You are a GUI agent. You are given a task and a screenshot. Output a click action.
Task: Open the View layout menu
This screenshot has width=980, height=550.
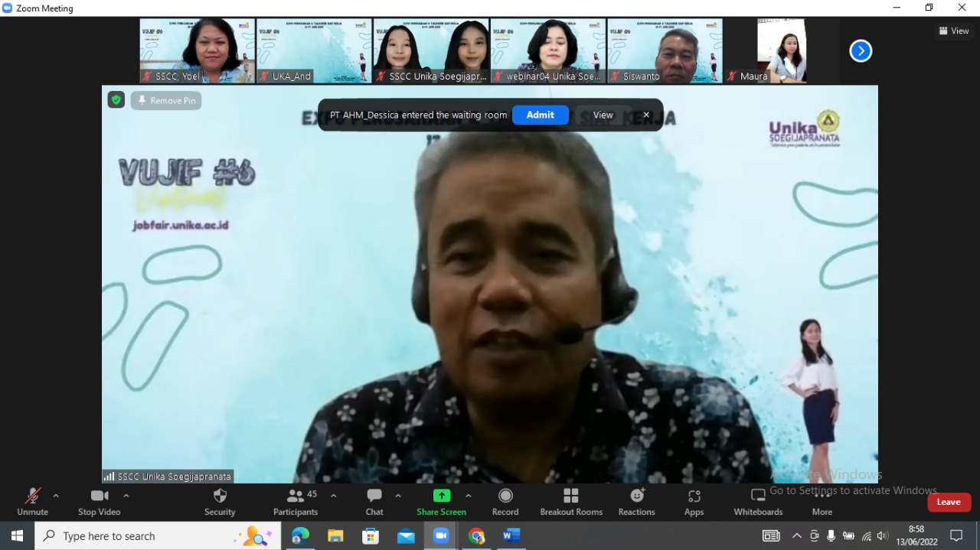(954, 31)
